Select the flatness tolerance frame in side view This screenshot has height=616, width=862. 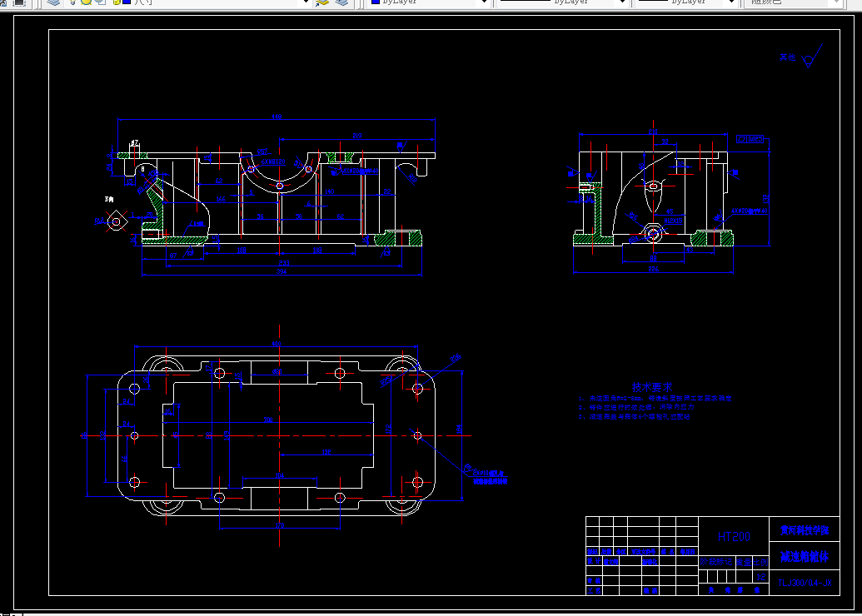(x=750, y=139)
